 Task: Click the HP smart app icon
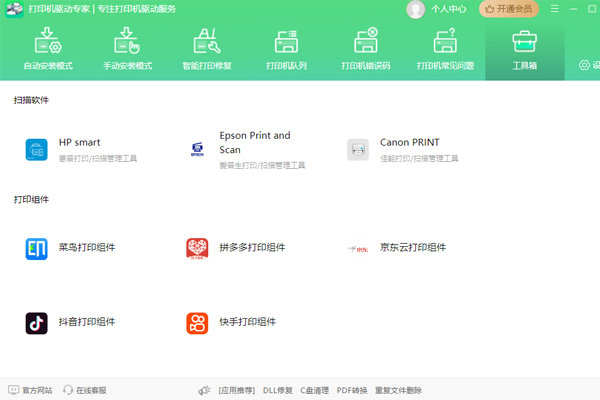click(37, 150)
